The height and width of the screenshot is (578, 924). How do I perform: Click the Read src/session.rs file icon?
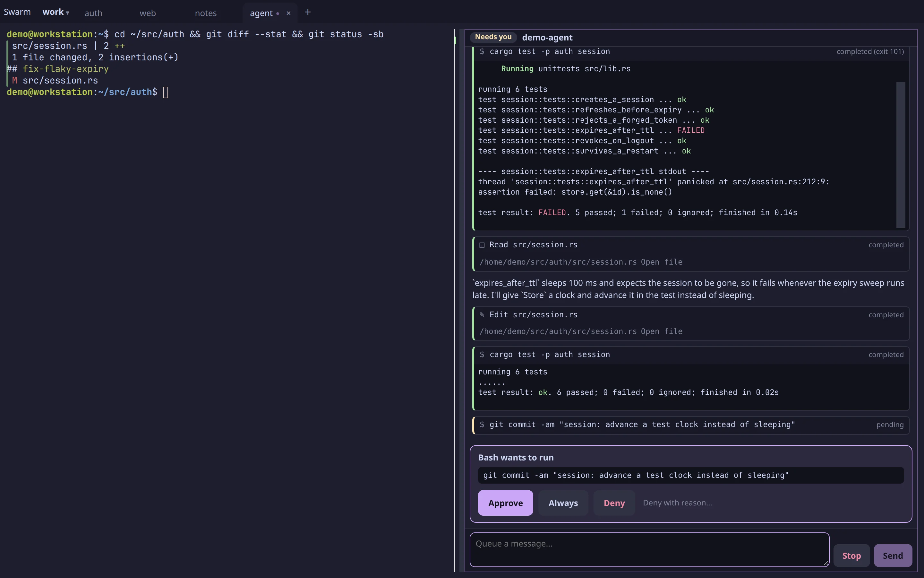[482, 245]
